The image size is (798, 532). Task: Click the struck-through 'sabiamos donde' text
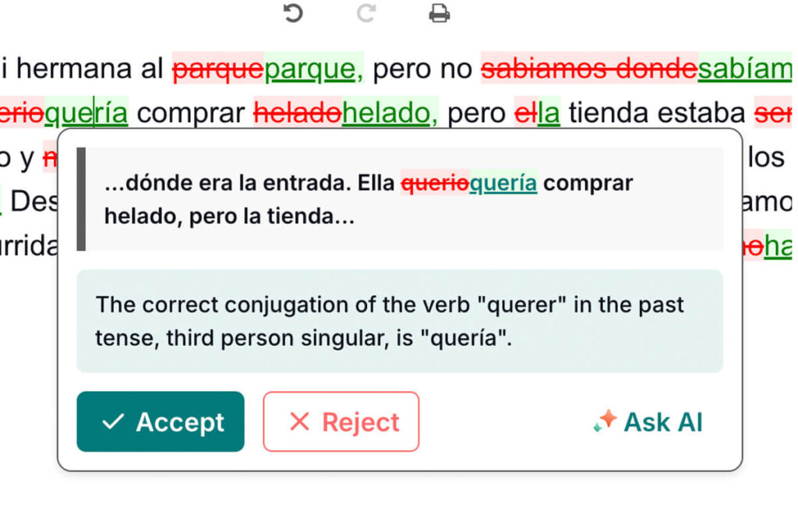589,68
